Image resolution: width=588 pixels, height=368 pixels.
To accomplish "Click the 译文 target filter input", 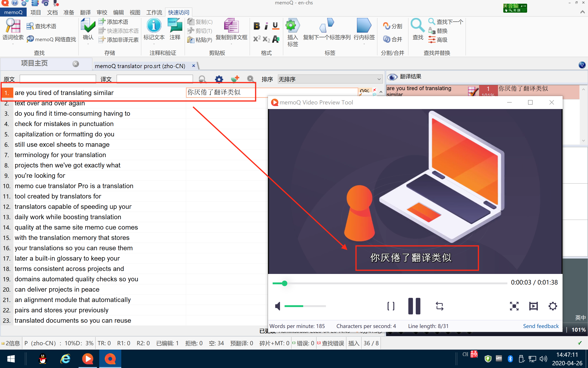I will tap(155, 79).
